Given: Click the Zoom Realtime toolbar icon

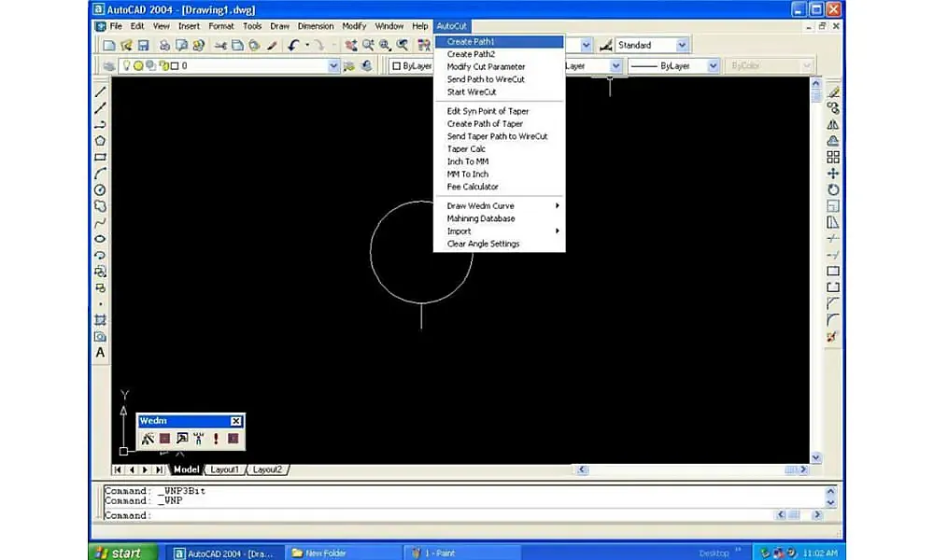Looking at the screenshot, I should click(x=368, y=45).
